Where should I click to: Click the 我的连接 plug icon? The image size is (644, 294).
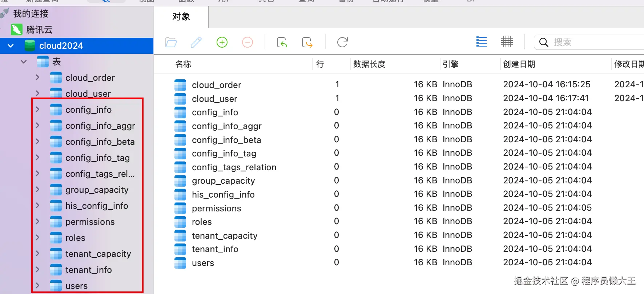(x=5, y=14)
